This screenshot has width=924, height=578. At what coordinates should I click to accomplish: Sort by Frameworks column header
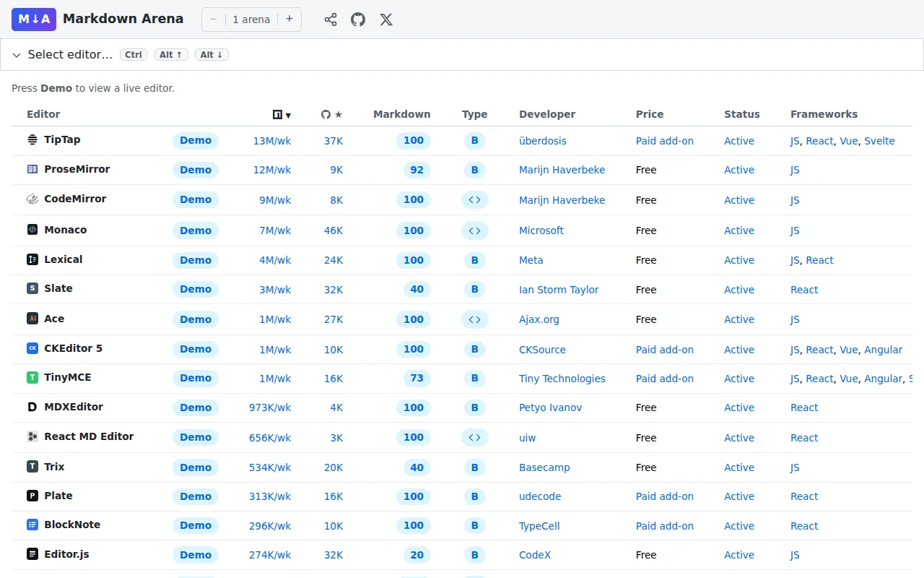(x=824, y=114)
